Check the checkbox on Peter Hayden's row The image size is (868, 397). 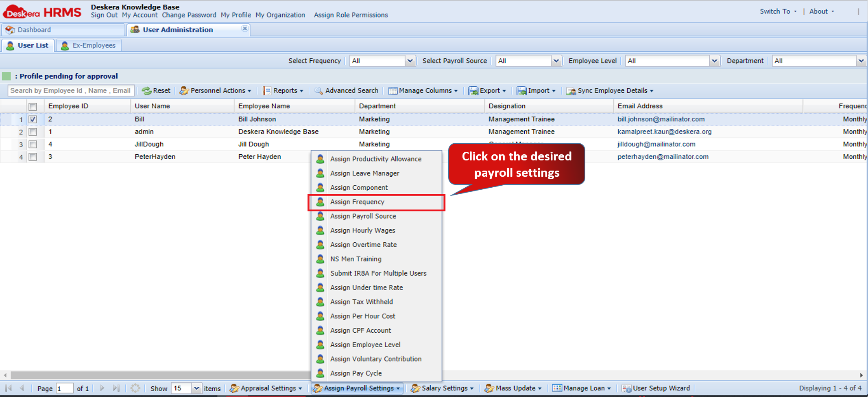coord(33,156)
